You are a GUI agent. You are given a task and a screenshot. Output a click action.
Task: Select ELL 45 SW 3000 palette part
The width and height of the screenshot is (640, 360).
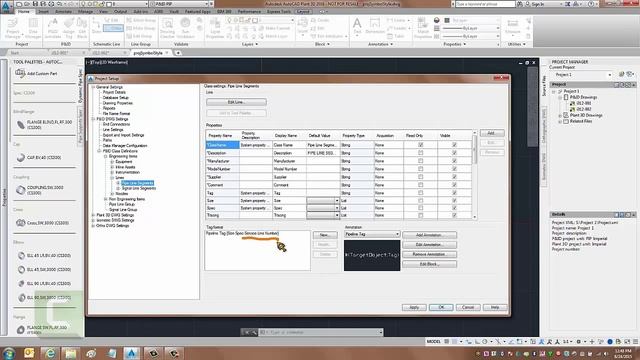44,269
